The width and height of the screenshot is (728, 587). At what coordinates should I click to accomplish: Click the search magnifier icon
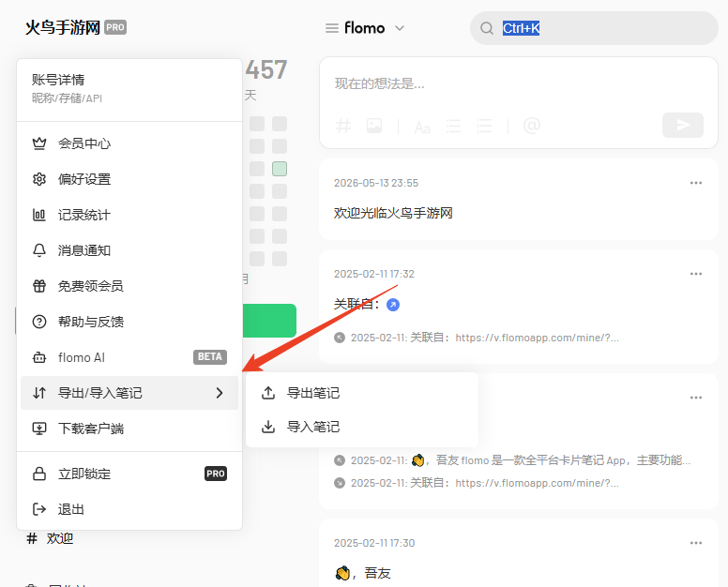(x=487, y=28)
